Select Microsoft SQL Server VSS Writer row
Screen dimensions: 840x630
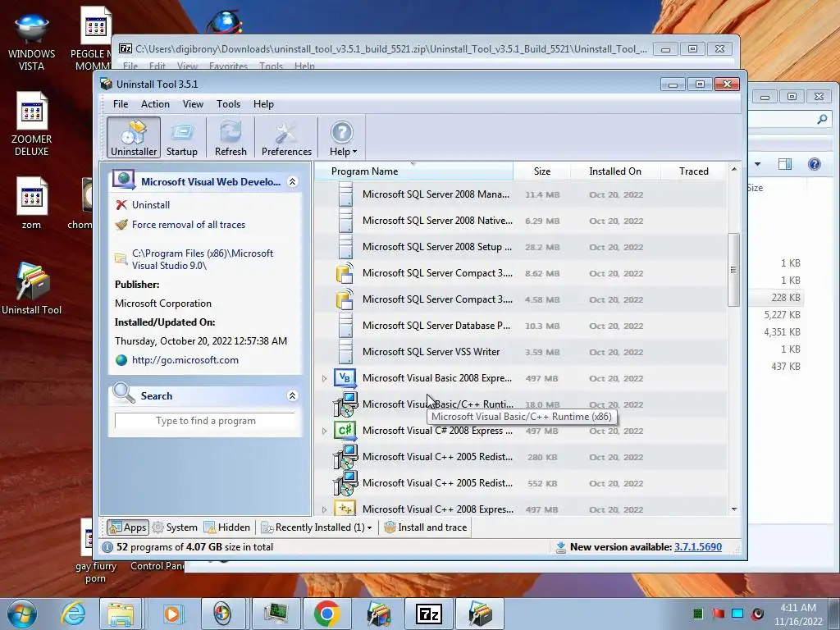(521, 352)
